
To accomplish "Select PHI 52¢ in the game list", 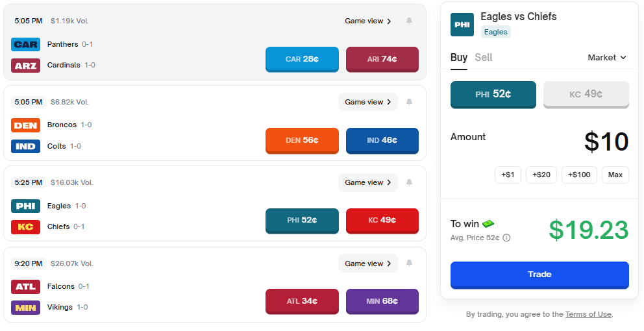I will click(302, 221).
